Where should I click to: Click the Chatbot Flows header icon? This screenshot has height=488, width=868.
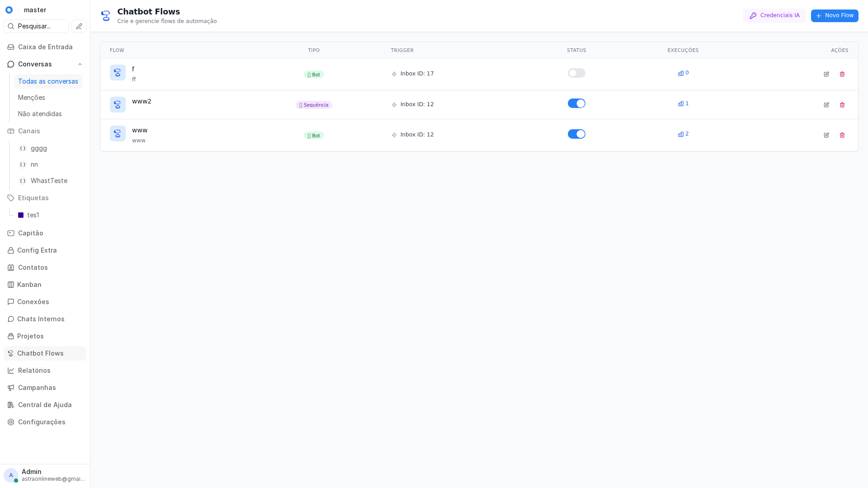pos(105,15)
